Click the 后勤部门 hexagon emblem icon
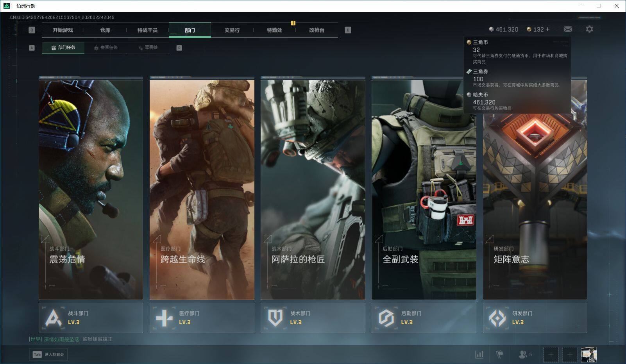This screenshot has width=626, height=364. pyautogui.click(x=386, y=318)
